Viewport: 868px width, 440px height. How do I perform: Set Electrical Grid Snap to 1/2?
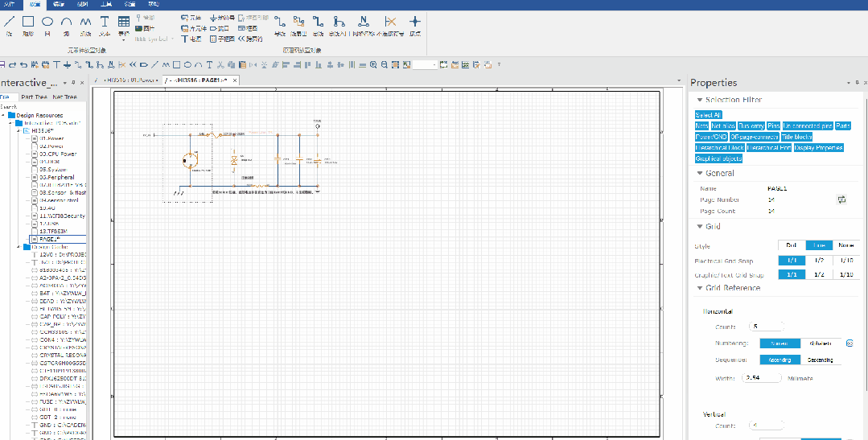tap(819, 261)
